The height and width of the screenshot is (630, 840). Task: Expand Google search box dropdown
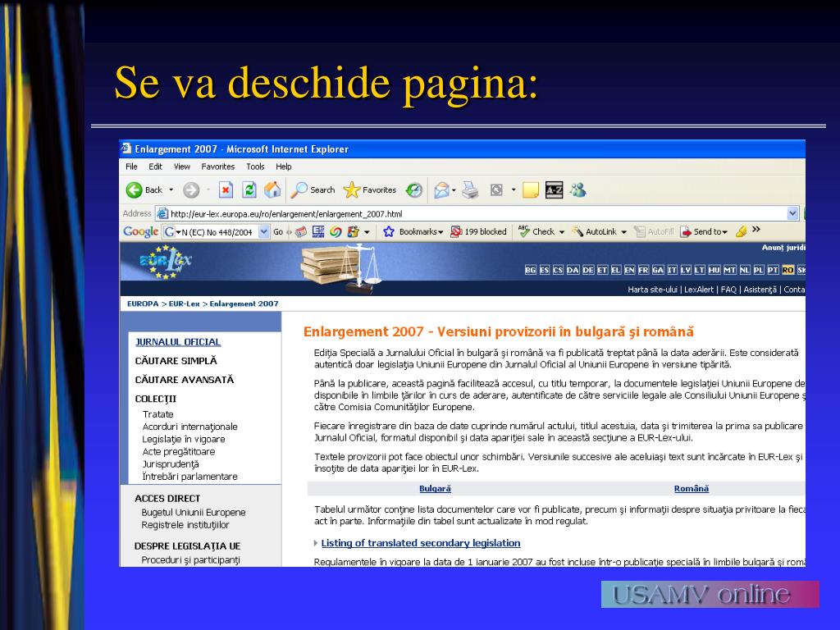coord(264,232)
